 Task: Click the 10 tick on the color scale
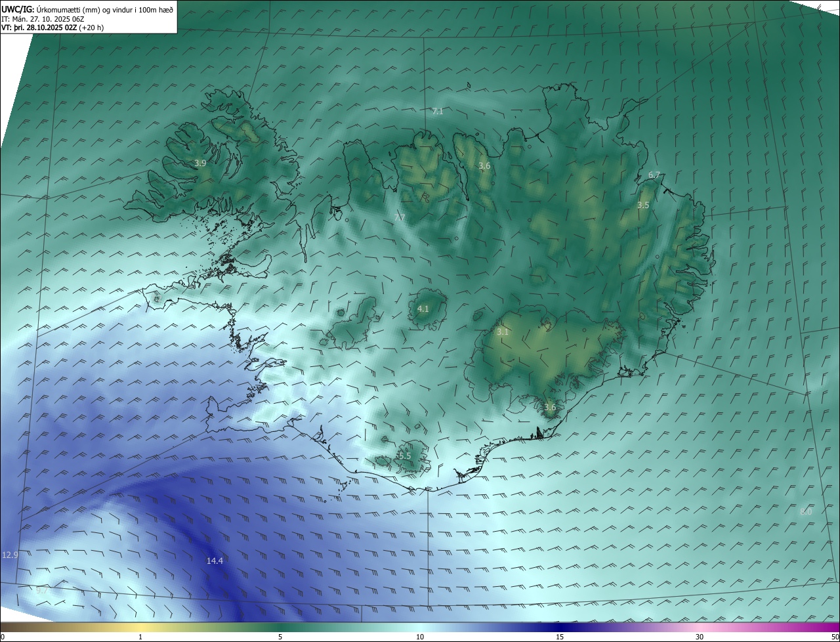pos(420,637)
